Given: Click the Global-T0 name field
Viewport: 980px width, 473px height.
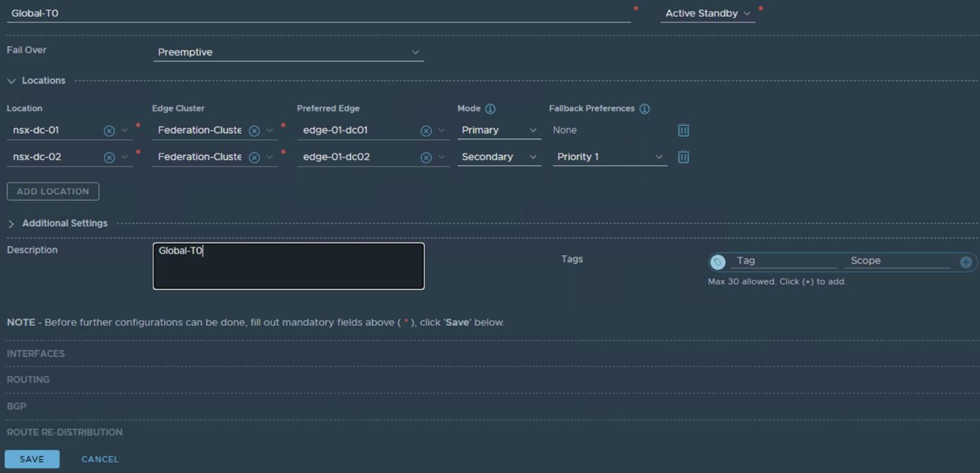Looking at the screenshot, I should (318, 13).
